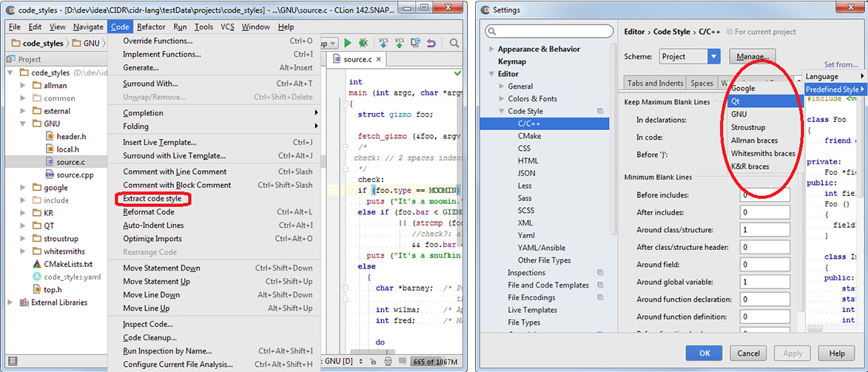The image size is (868, 372).
Task: Click the Manage button in Settings
Action: pyautogui.click(x=753, y=56)
